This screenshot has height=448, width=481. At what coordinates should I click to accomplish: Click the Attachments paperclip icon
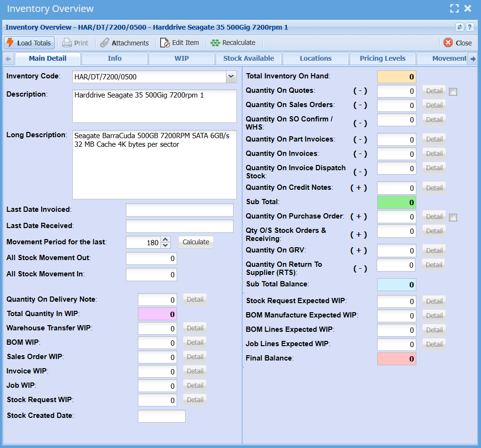105,43
